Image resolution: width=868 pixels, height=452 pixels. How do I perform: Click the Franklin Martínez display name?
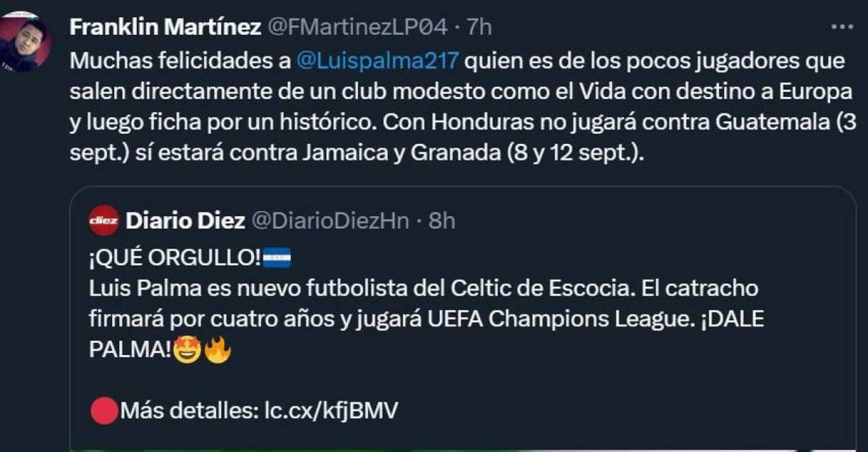point(165,27)
